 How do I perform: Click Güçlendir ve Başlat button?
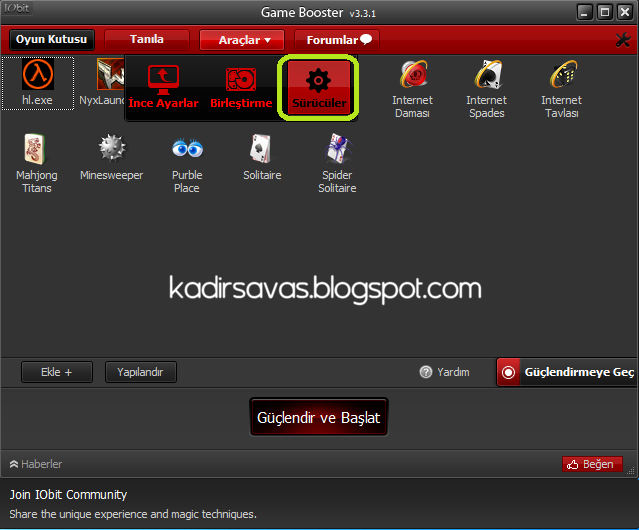(x=319, y=417)
